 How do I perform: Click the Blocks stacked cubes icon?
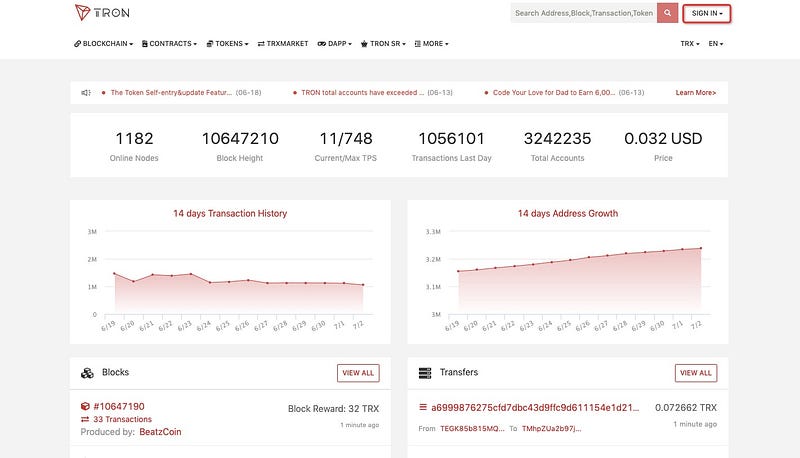coord(87,373)
